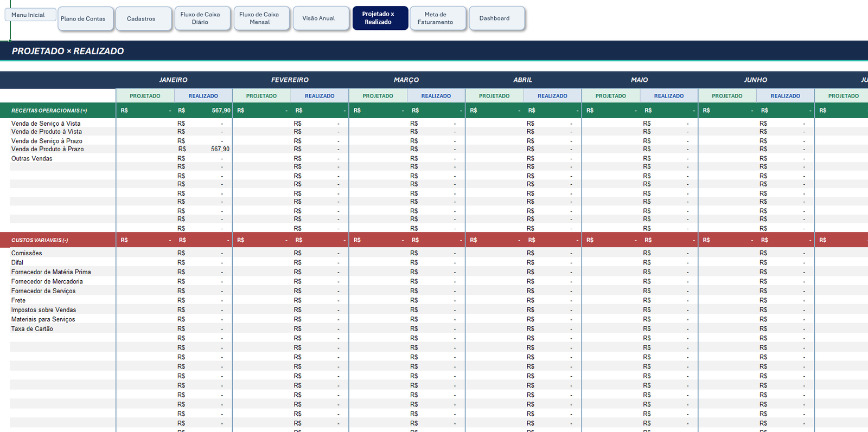
Task: Open the Visão Anual tab
Action: (x=321, y=18)
